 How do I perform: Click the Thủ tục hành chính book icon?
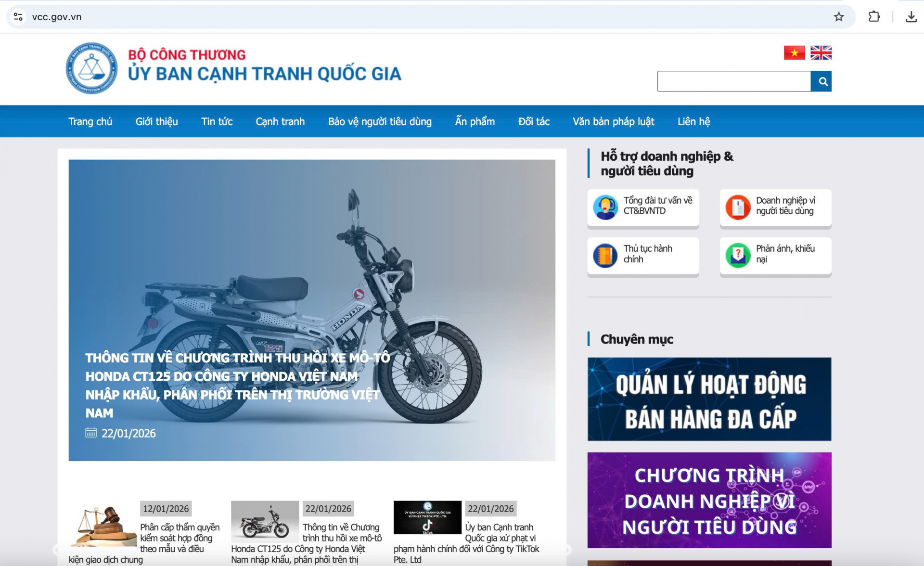pos(605,255)
